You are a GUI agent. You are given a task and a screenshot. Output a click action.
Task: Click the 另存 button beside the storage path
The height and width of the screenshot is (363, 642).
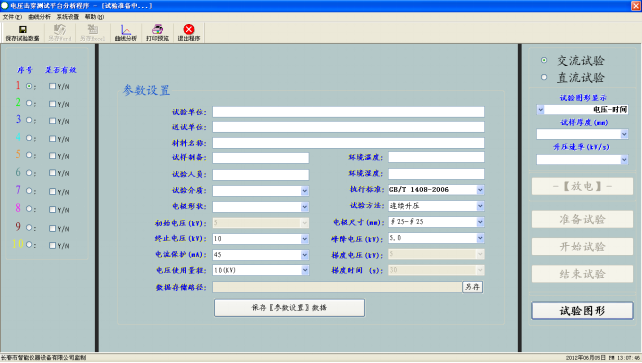tap(472, 287)
